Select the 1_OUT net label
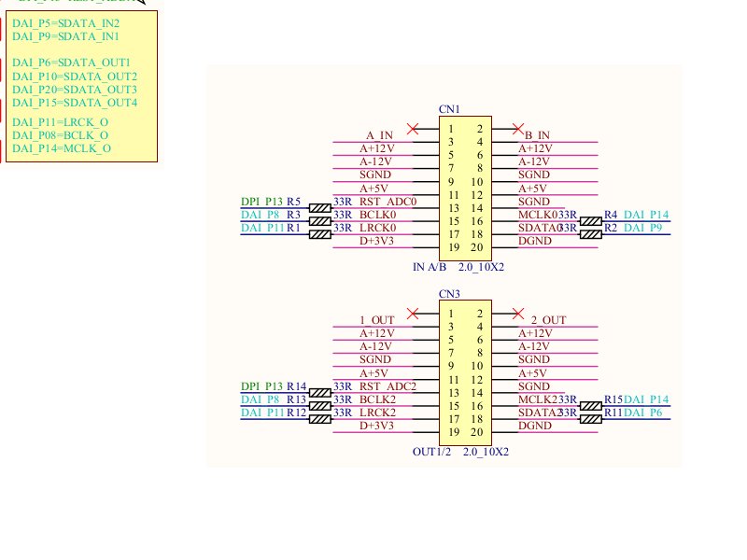 click(377, 320)
